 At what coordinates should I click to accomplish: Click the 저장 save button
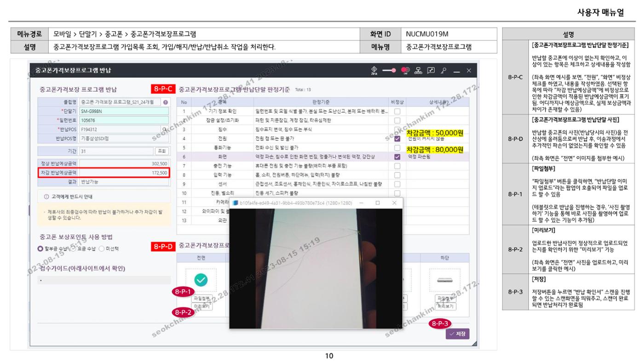coord(458,334)
